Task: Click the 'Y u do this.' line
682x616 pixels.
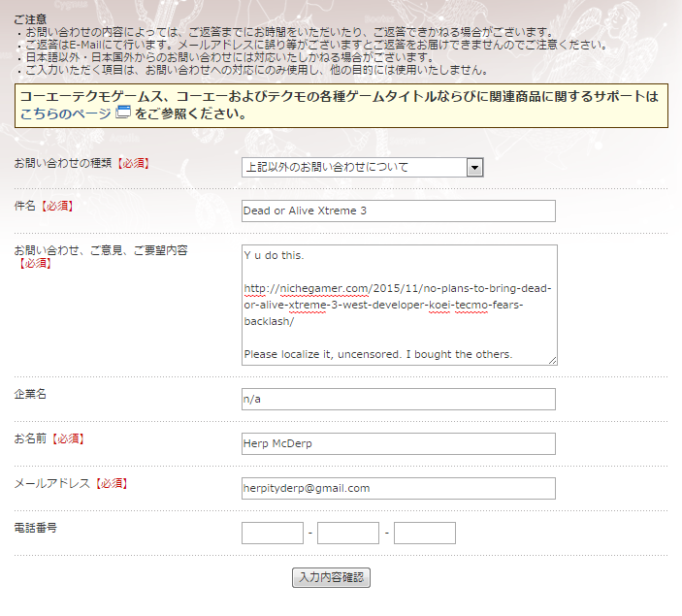Action: click(274, 255)
